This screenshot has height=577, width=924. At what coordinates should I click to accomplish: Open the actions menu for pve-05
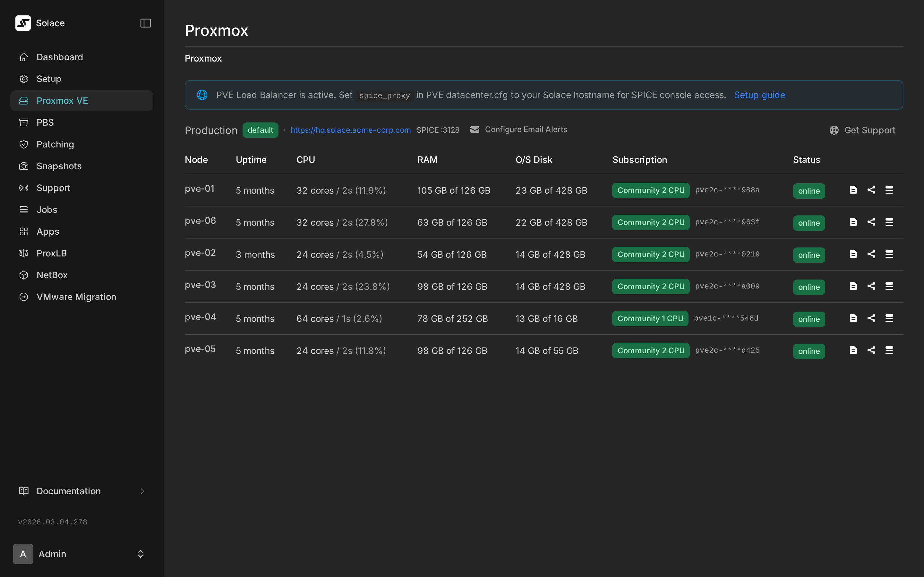pyautogui.click(x=890, y=350)
